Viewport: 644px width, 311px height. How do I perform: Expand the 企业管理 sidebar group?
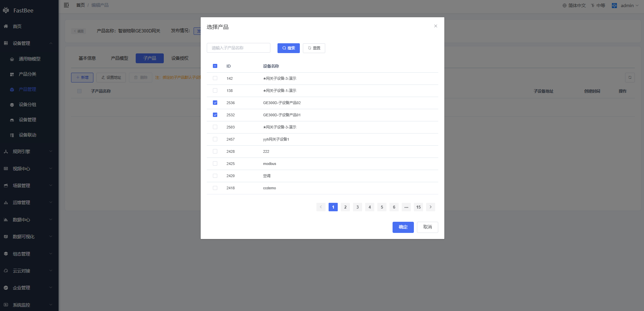click(x=51, y=287)
